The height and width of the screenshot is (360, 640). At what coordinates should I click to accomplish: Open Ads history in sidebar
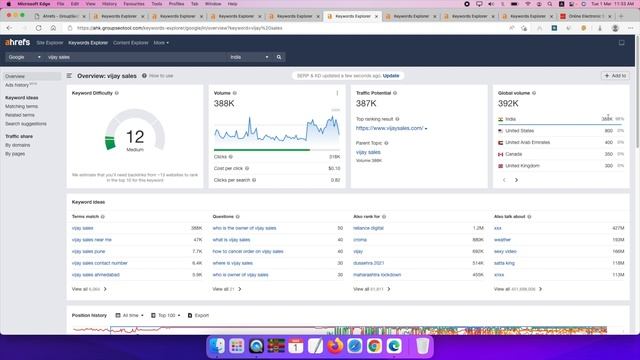click(x=17, y=85)
